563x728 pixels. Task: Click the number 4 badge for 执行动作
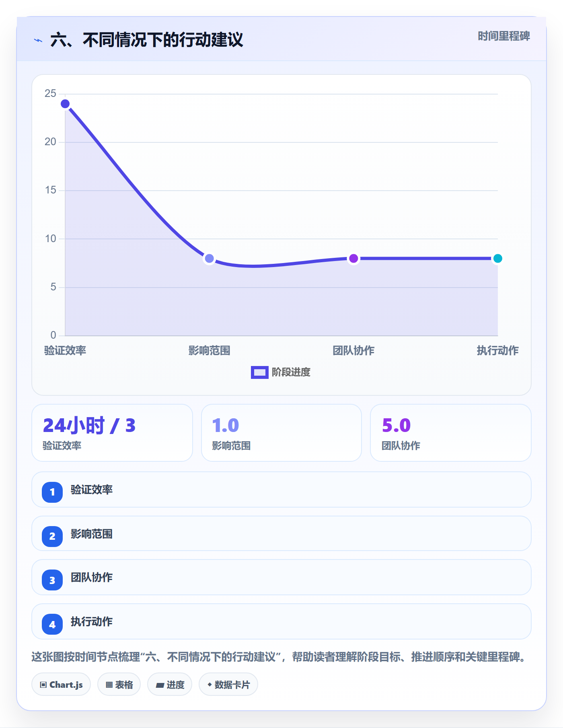pyautogui.click(x=52, y=624)
